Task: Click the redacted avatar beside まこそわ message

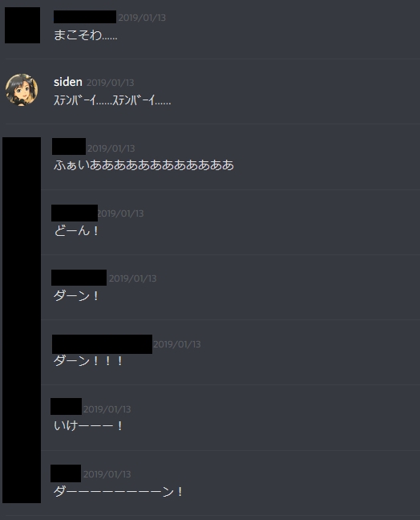Action: [22, 25]
